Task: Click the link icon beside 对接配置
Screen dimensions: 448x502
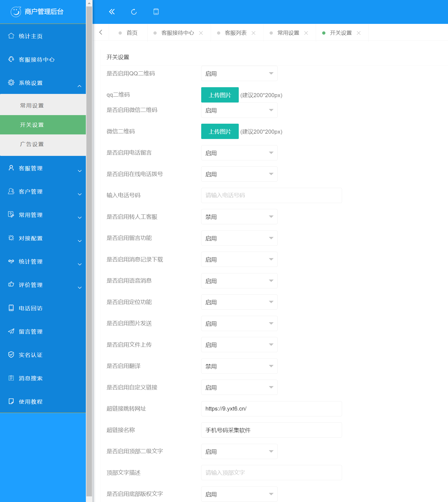Action: point(11,238)
